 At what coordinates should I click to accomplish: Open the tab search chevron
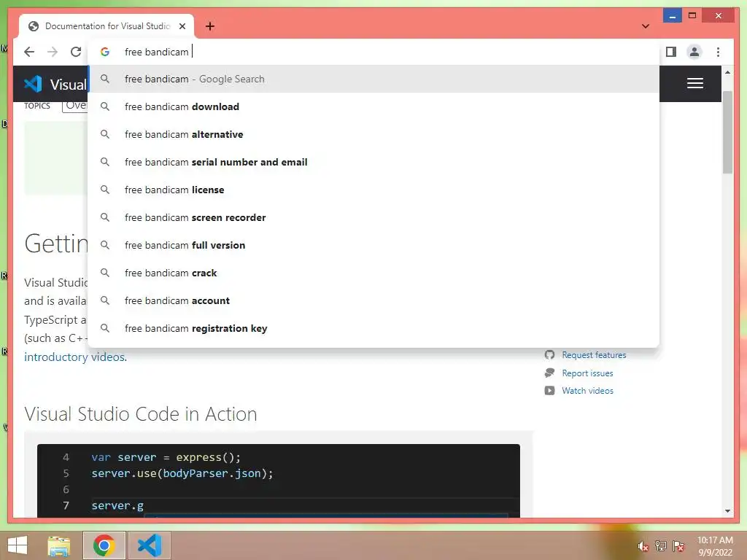(645, 26)
